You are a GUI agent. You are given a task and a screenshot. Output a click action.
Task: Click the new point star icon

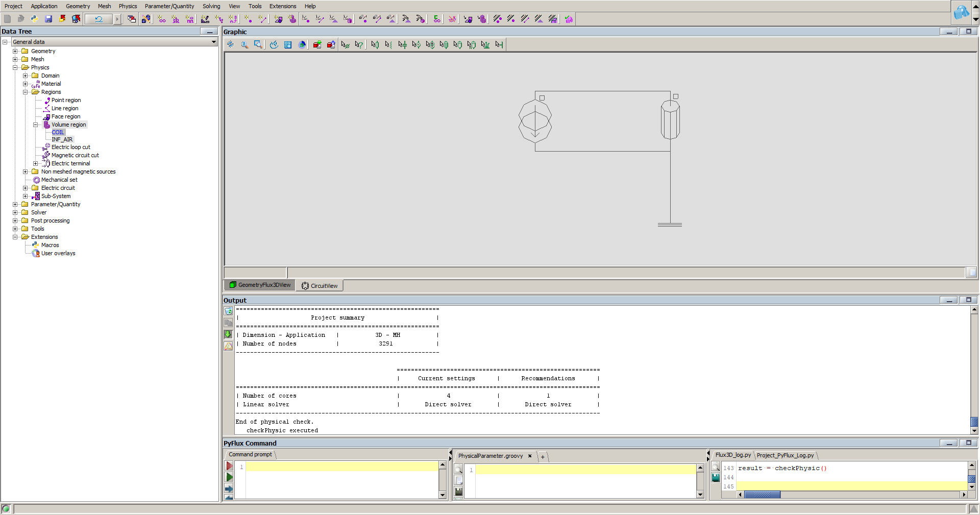248,19
